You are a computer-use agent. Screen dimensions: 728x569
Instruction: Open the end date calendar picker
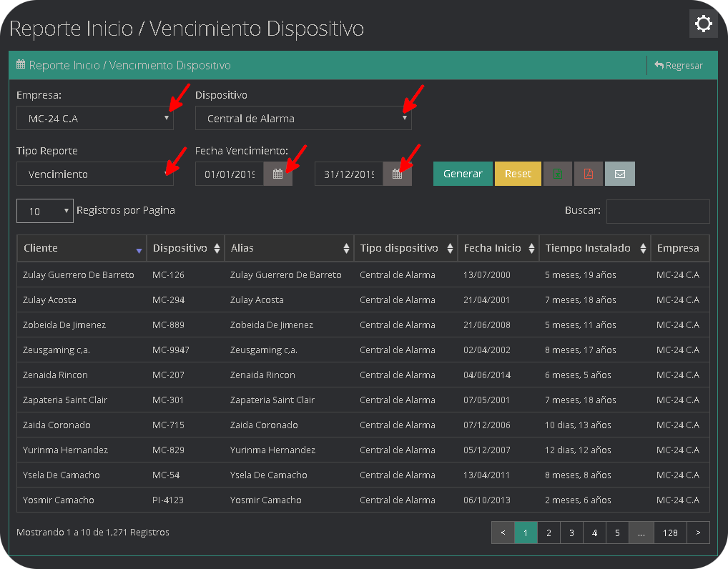pyautogui.click(x=398, y=173)
